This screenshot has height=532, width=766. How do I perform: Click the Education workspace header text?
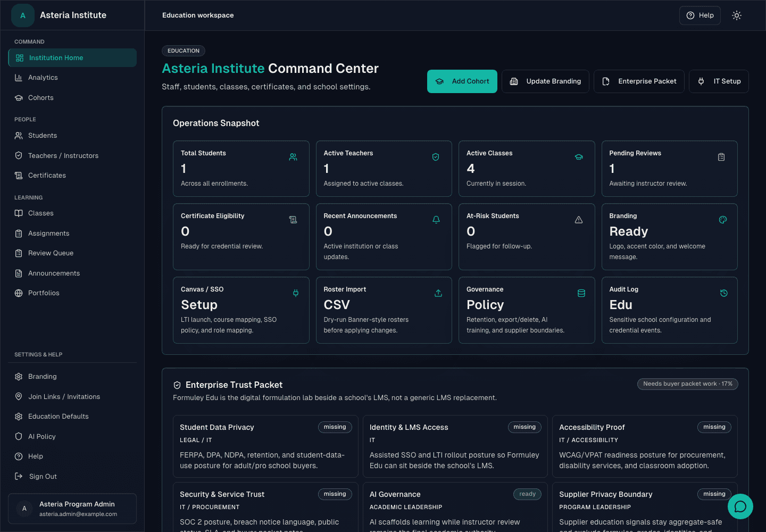tap(198, 15)
